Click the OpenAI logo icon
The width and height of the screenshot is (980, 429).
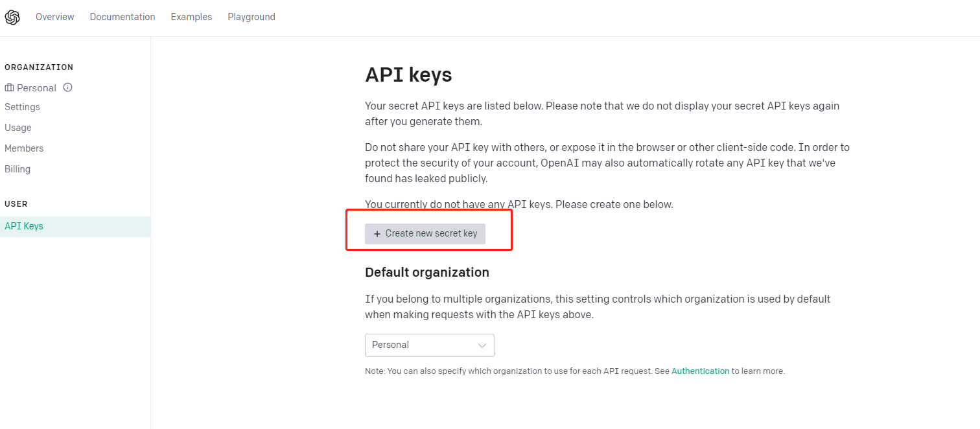coord(12,17)
